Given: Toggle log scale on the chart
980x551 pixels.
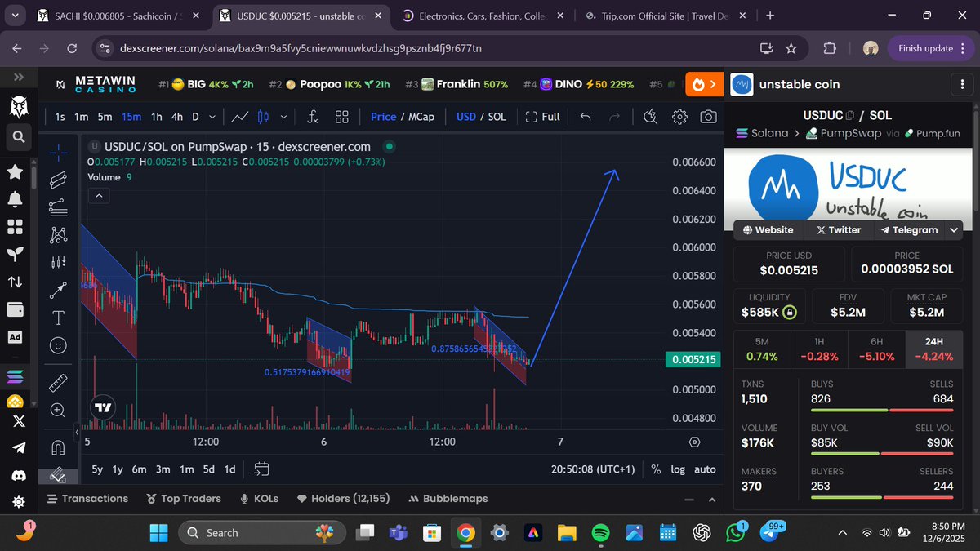Looking at the screenshot, I should [x=678, y=469].
